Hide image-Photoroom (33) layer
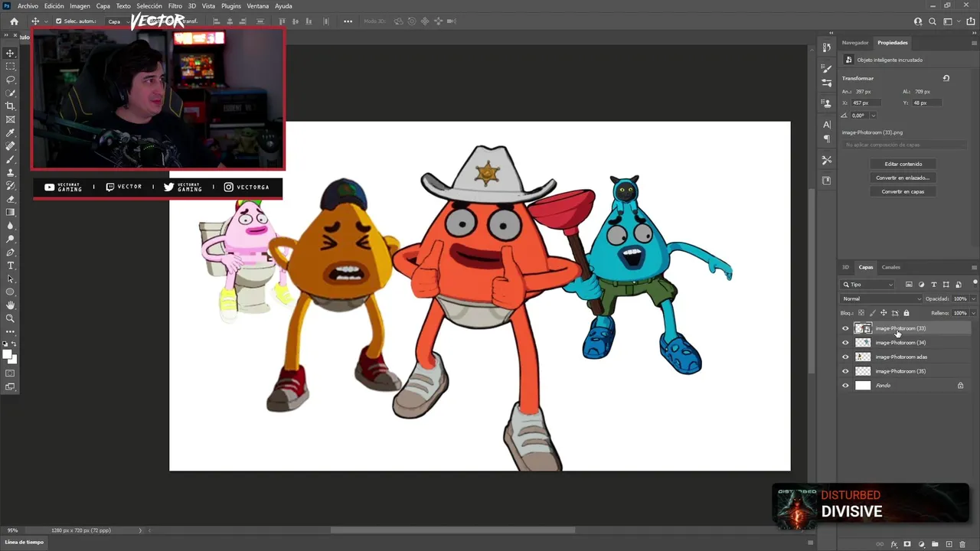This screenshot has height=551, width=980. [845, 328]
